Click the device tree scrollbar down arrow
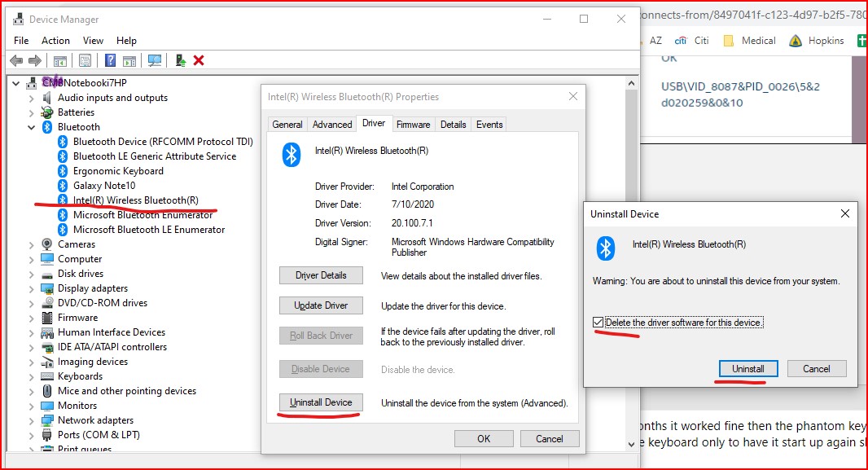This screenshot has height=470, width=868. point(631,444)
